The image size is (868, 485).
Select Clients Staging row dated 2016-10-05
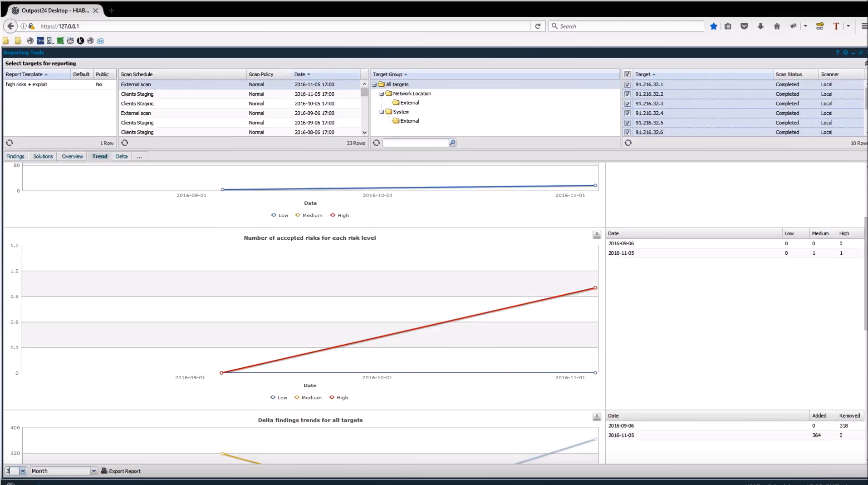[240, 104]
